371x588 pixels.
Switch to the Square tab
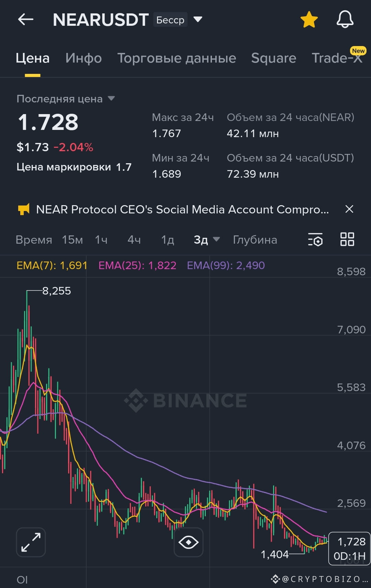coord(273,58)
